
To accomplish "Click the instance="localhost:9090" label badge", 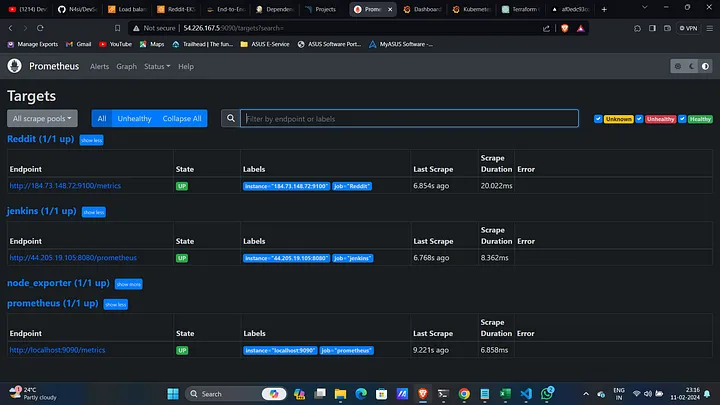I will click(x=280, y=350).
